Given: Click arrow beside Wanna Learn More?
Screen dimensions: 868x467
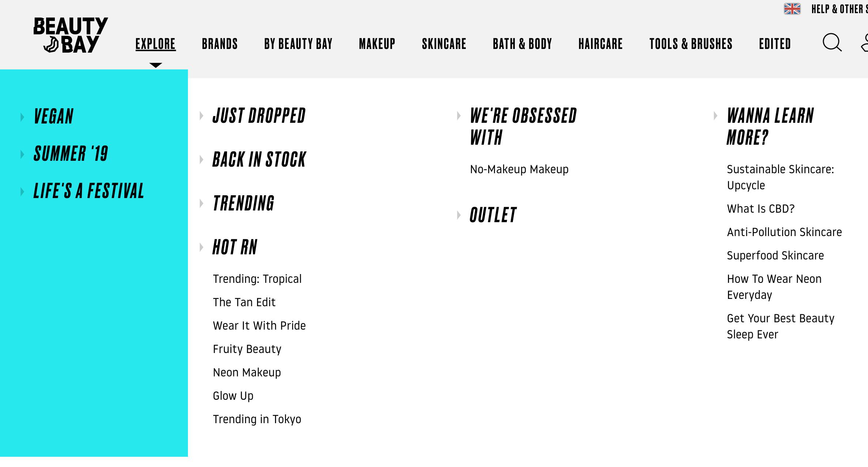Looking at the screenshot, I should [x=716, y=116].
